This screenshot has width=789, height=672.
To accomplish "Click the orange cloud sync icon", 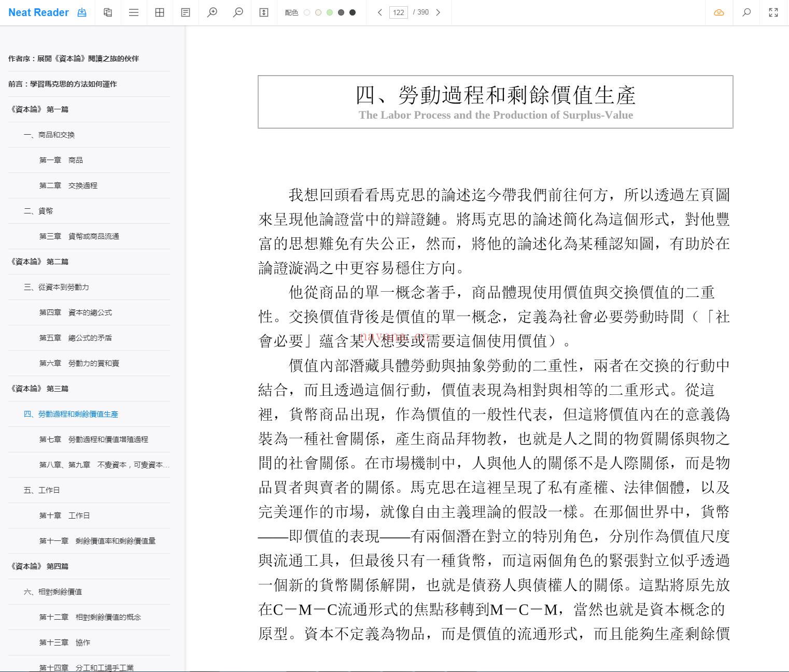I will click(719, 12).
